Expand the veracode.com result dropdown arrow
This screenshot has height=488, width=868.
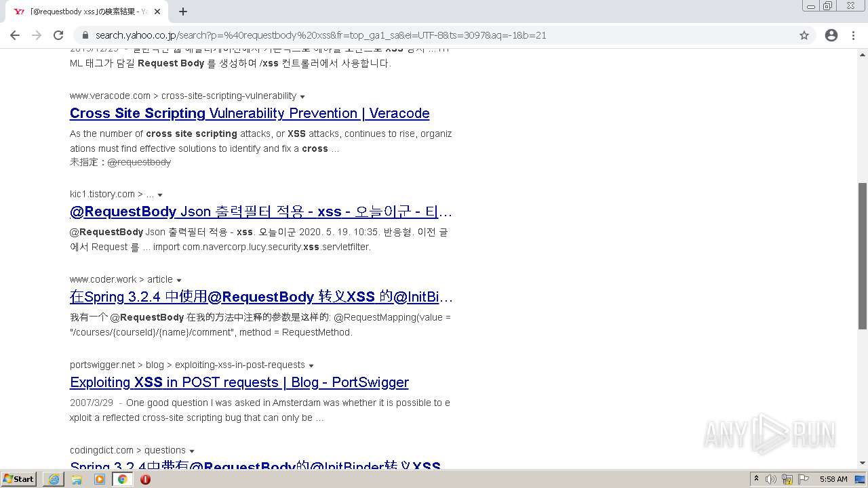(302, 96)
